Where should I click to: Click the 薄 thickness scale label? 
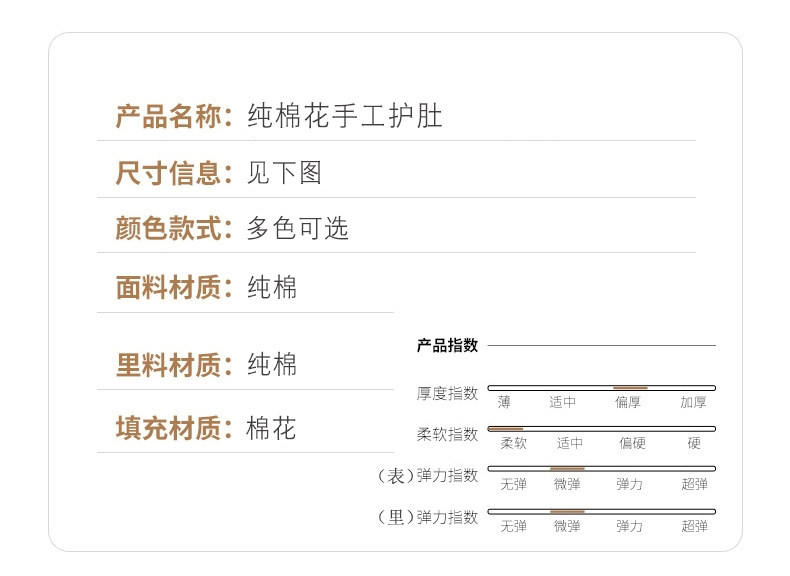(x=504, y=402)
